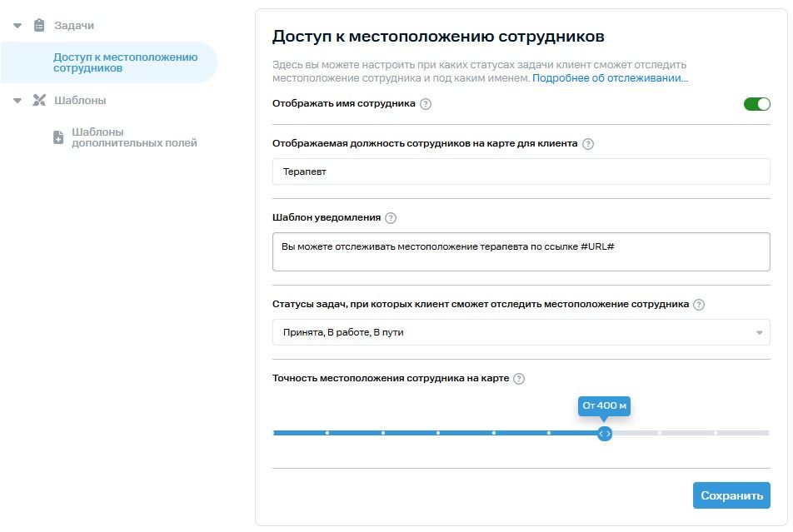Click the Шаблоны tools icon
The image size is (793, 532).
click(39, 101)
